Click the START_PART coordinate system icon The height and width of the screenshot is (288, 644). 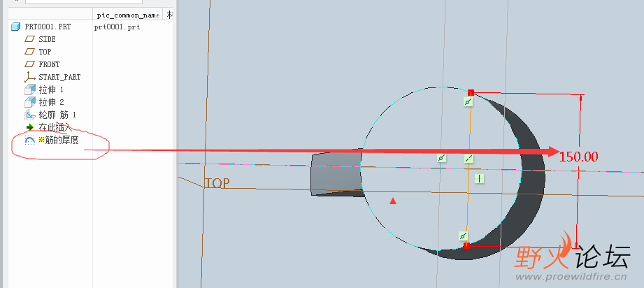(x=29, y=77)
